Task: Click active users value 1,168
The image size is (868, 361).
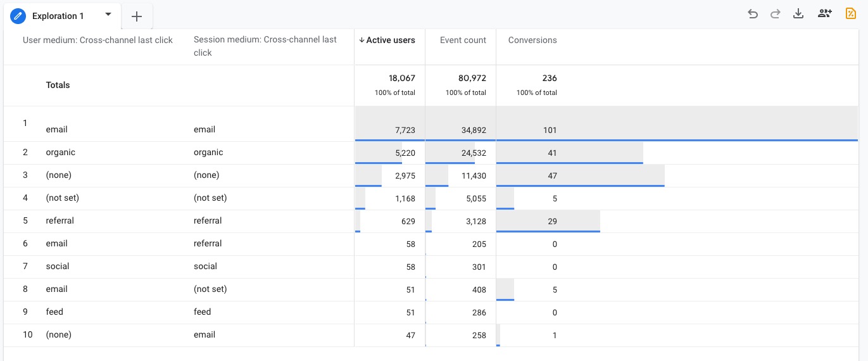Action: pyautogui.click(x=405, y=198)
